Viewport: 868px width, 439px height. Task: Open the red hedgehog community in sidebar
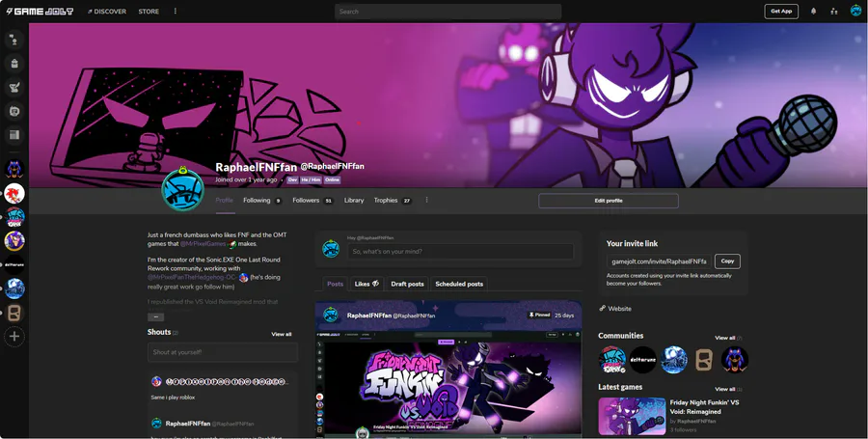tap(14, 193)
